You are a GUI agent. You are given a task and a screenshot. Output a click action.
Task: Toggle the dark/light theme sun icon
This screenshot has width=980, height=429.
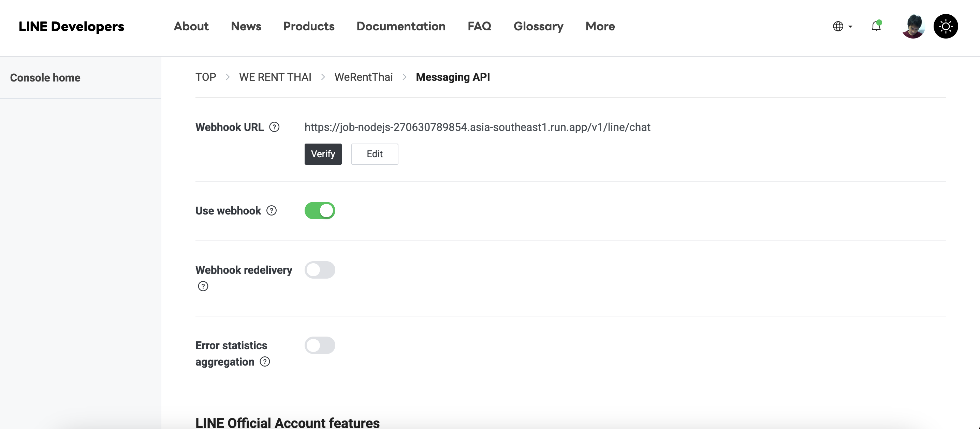(x=946, y=26)
